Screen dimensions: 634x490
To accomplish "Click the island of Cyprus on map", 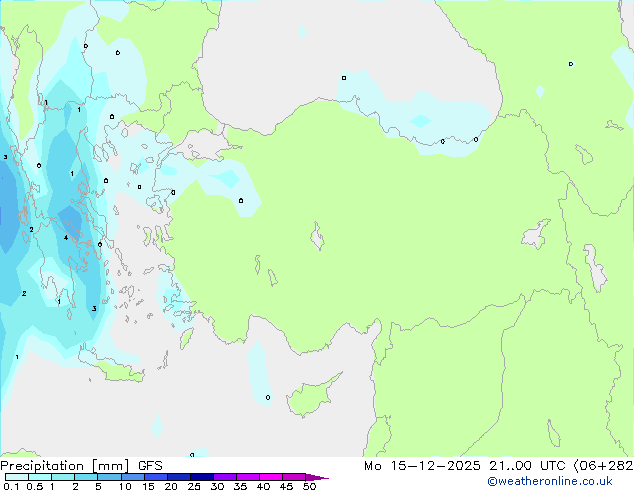I will click(x=313, y=394).
